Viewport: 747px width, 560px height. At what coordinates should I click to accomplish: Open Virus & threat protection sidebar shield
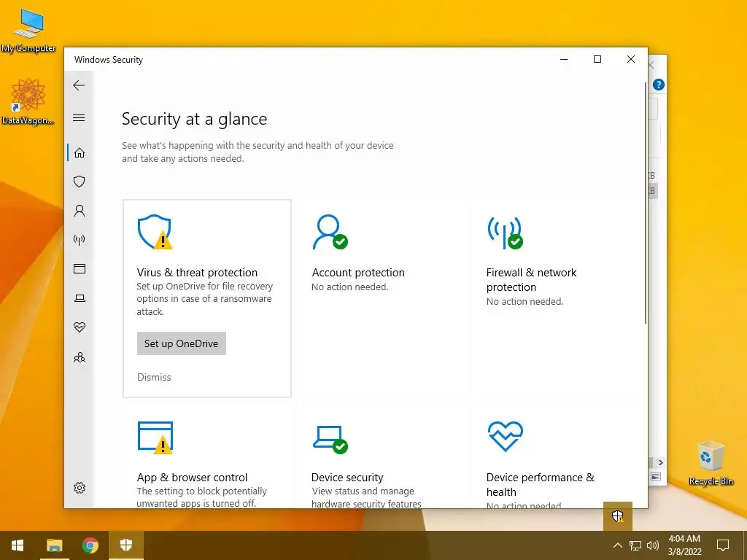[x=80, y=182]
